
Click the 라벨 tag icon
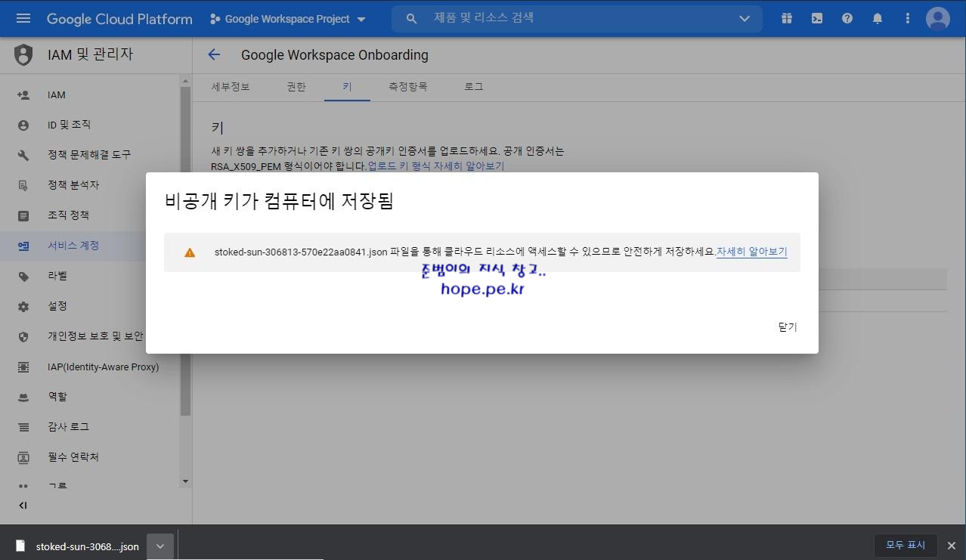[23, 276]
